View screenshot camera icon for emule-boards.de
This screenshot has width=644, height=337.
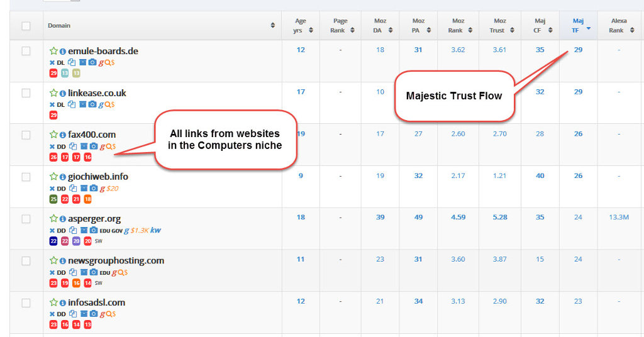tap(92, 62)
